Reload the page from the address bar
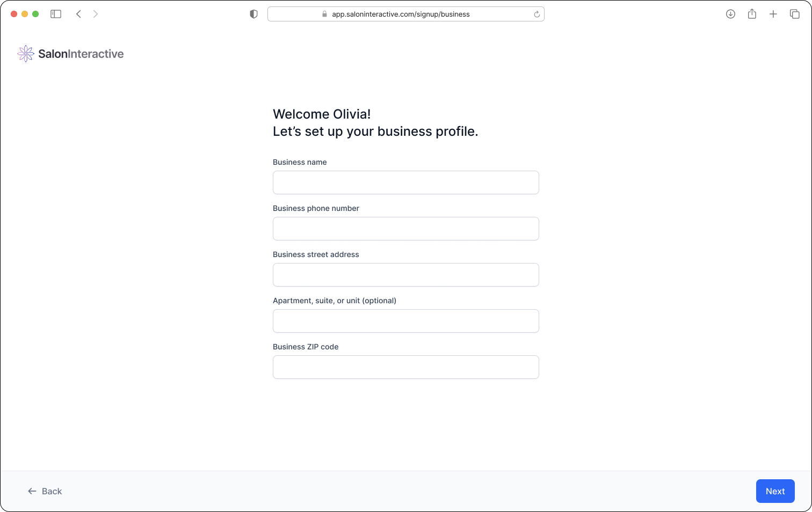This screenshot has height=512, width=812. tap(536, 14)
